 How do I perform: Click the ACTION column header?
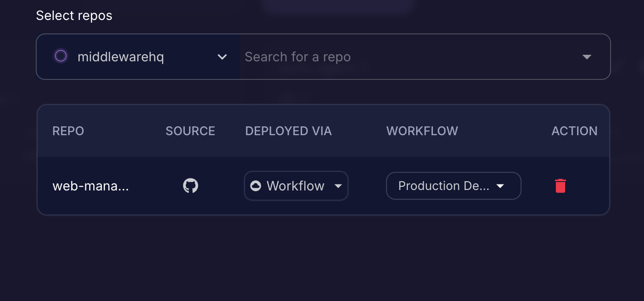pyautogui.click(x=574, y=131)
